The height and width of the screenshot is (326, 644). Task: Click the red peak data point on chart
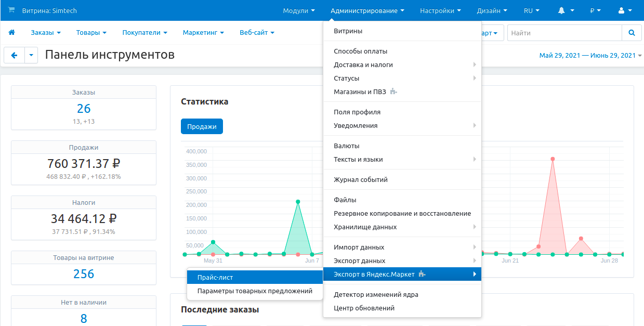[553, 159]
